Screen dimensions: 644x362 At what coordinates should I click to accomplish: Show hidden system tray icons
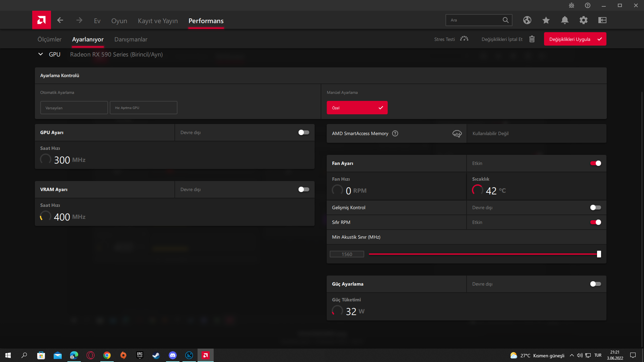[x=572, y=355]
